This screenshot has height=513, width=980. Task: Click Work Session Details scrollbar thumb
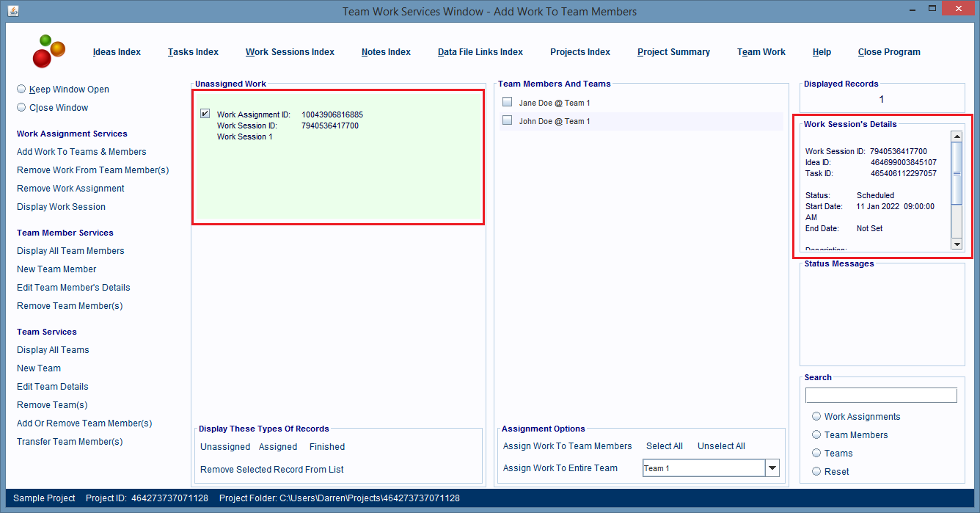(x=957, y=173)
